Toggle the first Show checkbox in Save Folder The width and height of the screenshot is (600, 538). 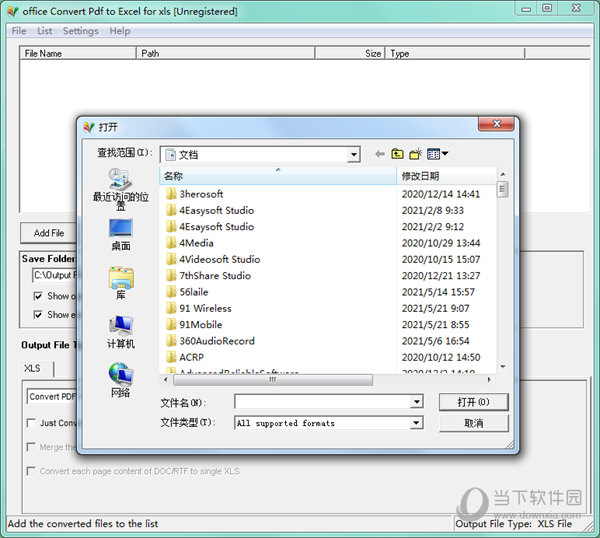[38, 296]
